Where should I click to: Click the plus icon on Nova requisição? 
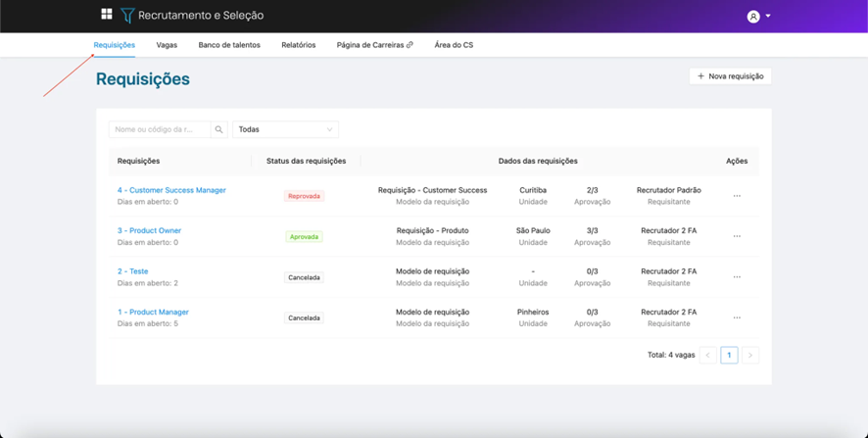(700, 76)
